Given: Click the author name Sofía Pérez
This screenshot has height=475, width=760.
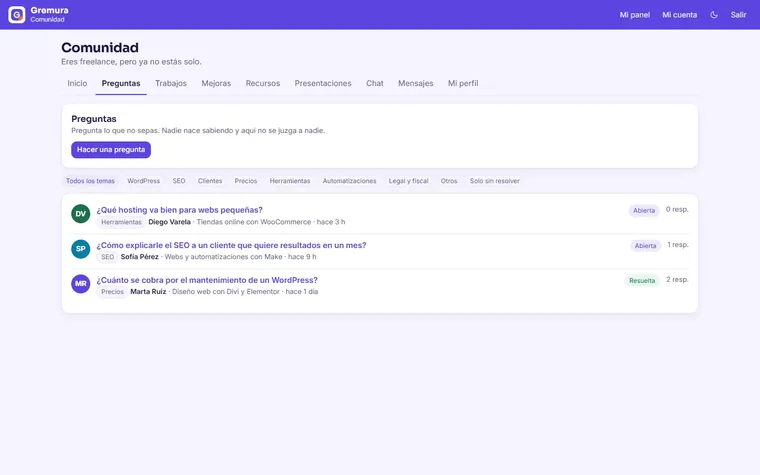Looking at the screenshot, I should click(x=140, y=257).
